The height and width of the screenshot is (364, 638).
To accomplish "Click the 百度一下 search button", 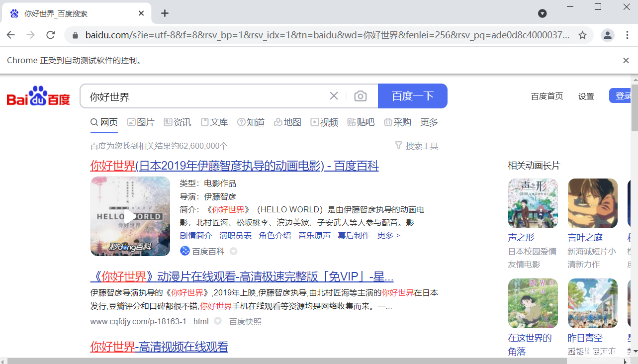I will pos(413,95).
